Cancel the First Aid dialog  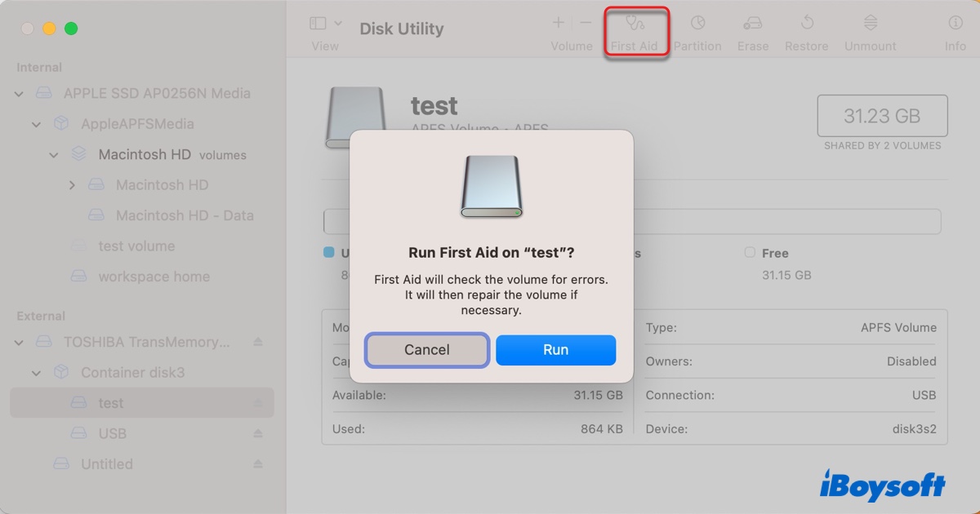click(x=426, y=349)
